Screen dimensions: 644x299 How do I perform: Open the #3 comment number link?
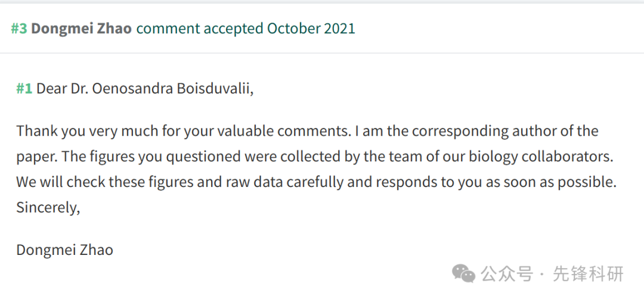[19, 29]
